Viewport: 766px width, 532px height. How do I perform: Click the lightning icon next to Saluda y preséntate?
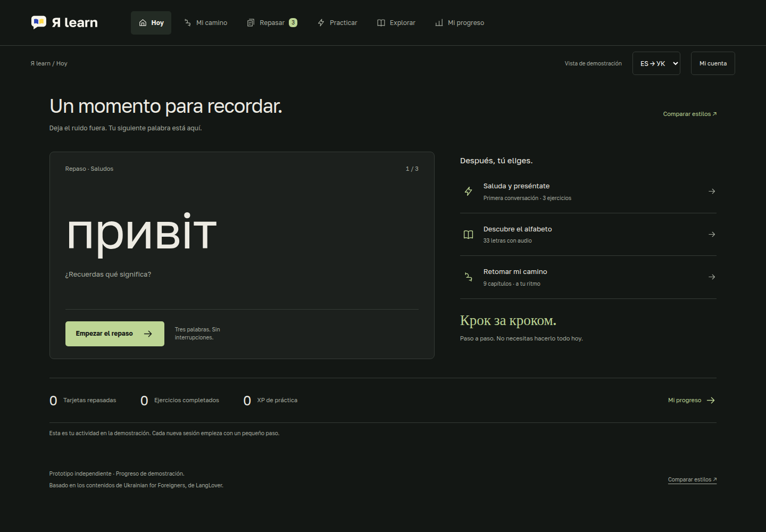tap(468, 191)
